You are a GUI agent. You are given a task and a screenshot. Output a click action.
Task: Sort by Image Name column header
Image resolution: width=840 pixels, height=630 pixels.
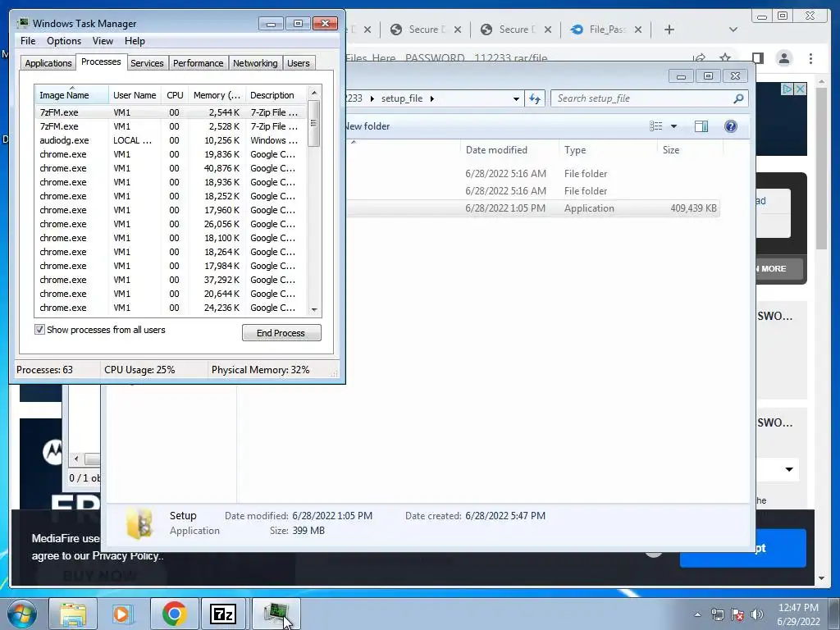[x=71, y=95]
